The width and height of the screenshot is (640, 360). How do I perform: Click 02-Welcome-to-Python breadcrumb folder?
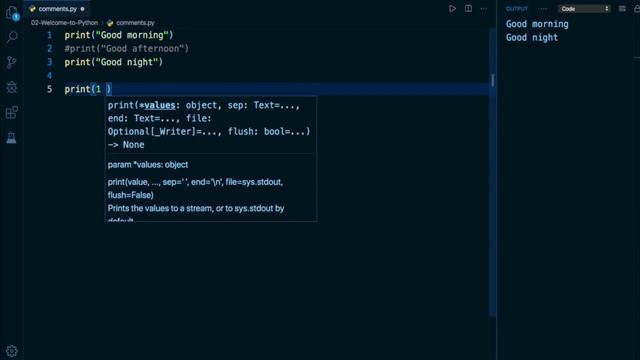(x=64, y=23)
